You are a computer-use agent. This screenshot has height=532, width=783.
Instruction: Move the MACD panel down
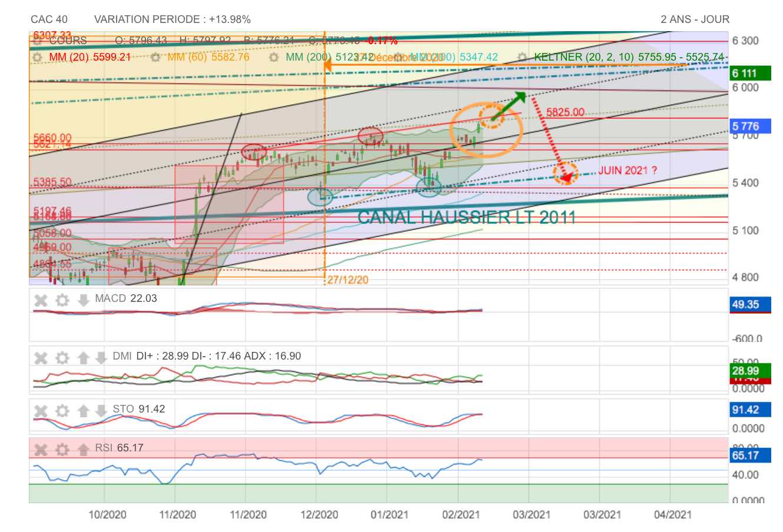pyautogui.click(x=83, y=300)
